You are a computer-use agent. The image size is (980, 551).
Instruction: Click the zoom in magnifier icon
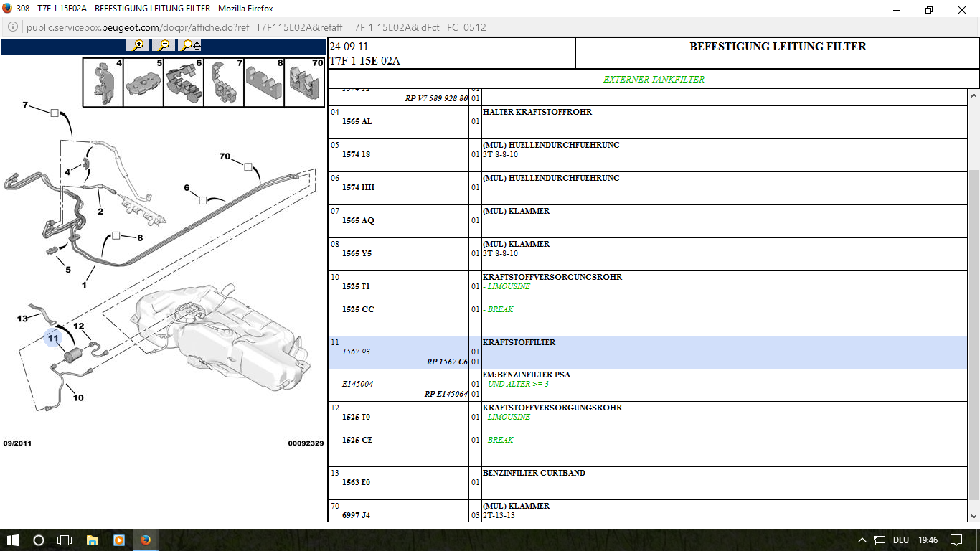click(x=138, y=45)
